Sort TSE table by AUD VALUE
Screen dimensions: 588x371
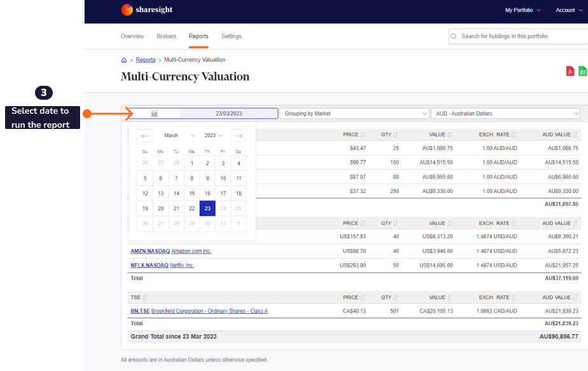[575, 297]
